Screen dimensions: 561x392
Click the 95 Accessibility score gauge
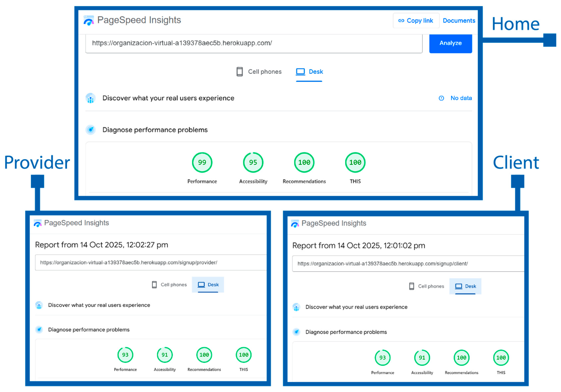coord(253,162)
